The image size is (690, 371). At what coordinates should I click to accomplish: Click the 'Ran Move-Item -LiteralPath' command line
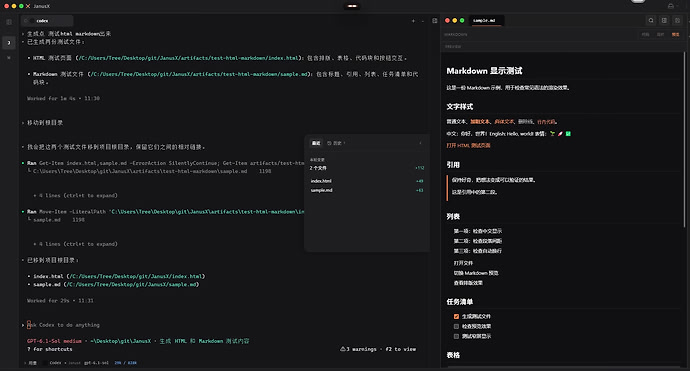click(165, 212)
